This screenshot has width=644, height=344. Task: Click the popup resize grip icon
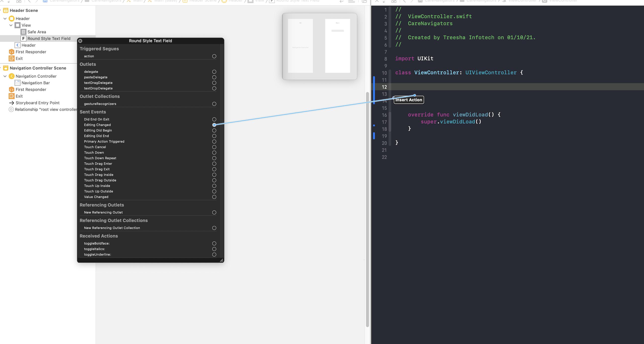pyautogui.click(x=221, y=260)
